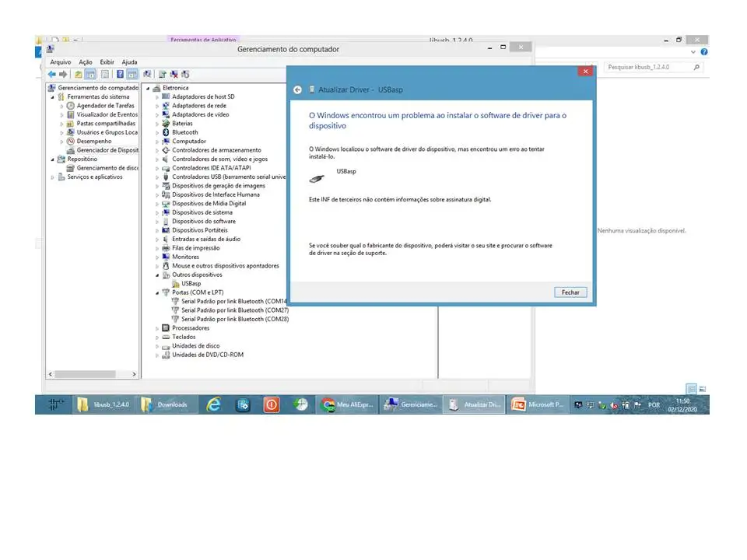This screenshot has width=747, height=560.
Task: Select Controladores de armazenamento
Action: [x=216, y=150]
